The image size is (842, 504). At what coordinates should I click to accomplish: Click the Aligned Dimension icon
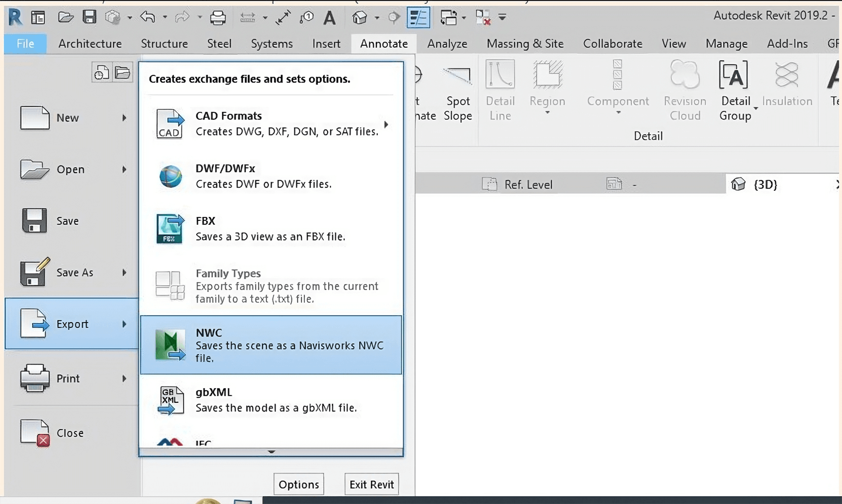(x=283, y=18)
